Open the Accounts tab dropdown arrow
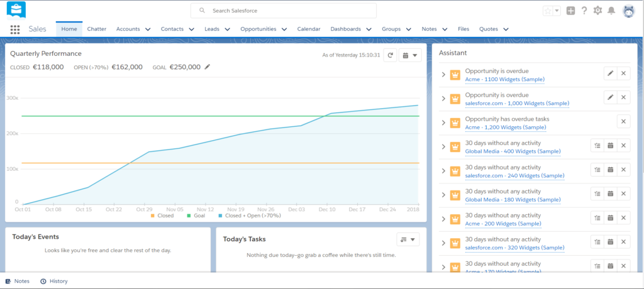This screenshot has height=289, width=644. tap(148, 29)
